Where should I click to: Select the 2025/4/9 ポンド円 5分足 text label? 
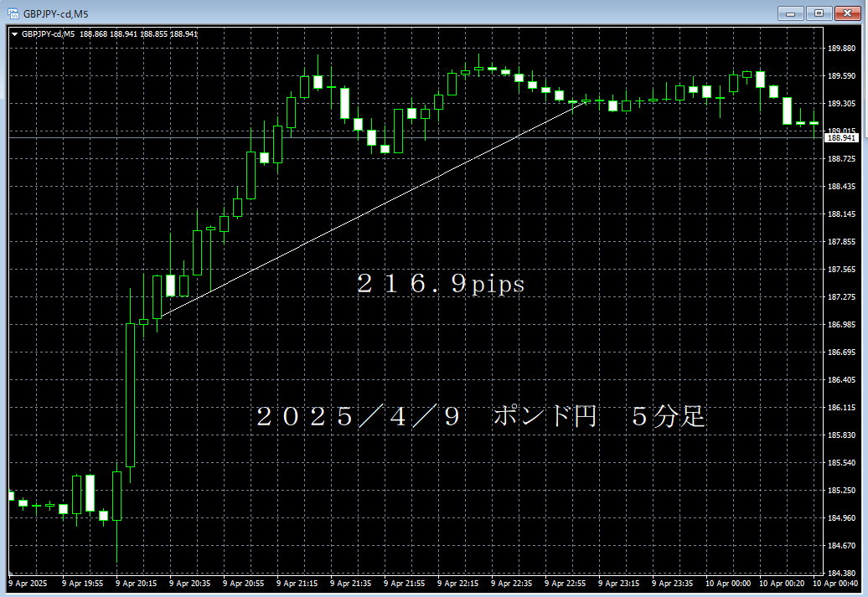pos(481,416)
